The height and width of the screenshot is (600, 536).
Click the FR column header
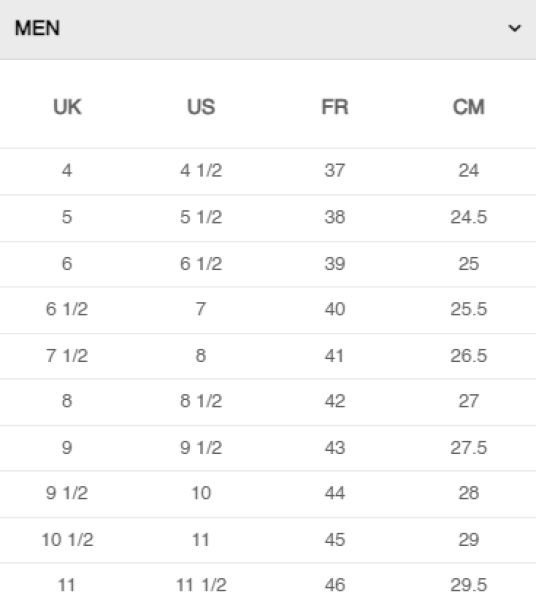point(335,107)
